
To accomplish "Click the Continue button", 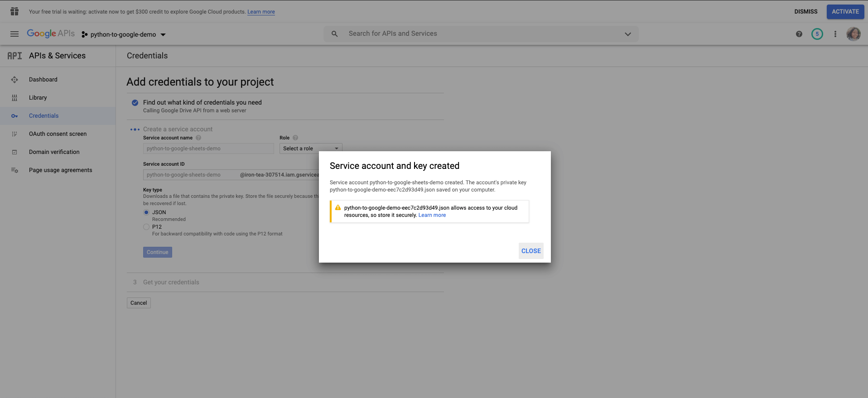I will click(x=158, y=252).
